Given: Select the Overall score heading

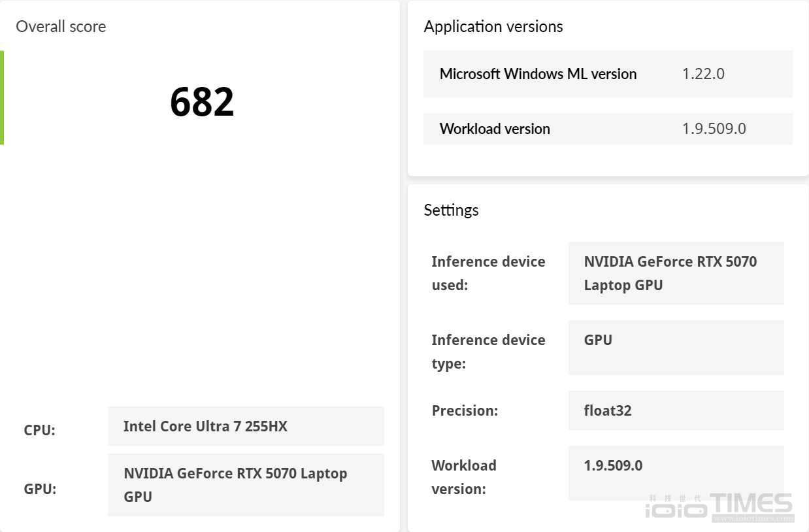Looking at the screenshot, I should coord(61,27).
